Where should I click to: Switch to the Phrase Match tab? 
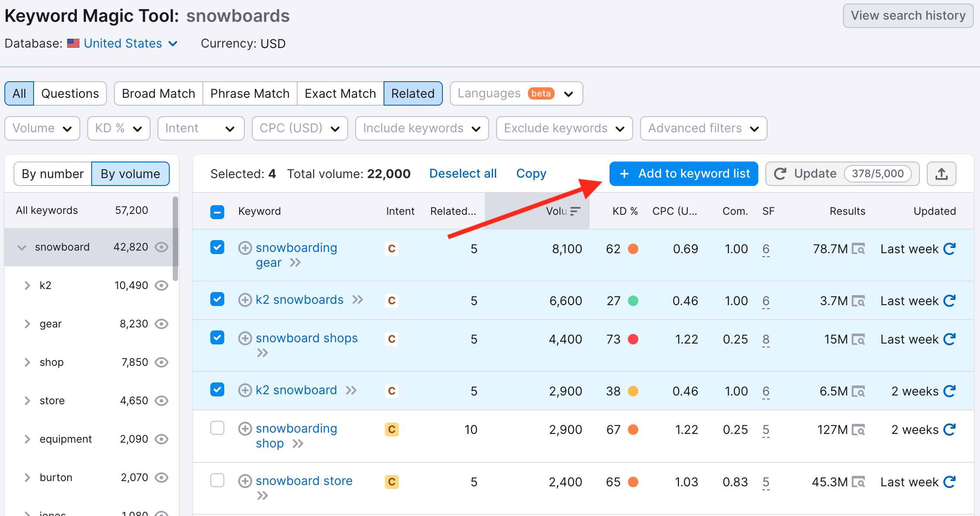pyautogui.click(x=250, y=93)
